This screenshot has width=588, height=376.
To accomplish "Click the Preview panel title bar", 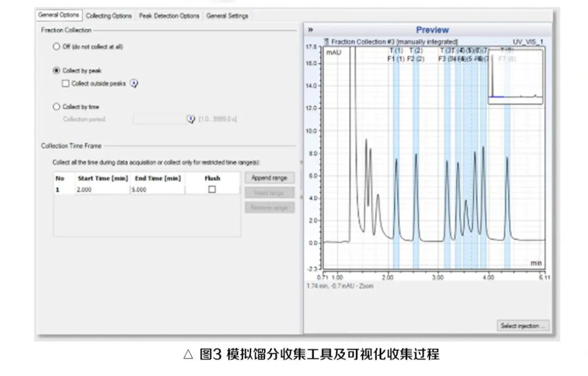I will pos(433,30).
